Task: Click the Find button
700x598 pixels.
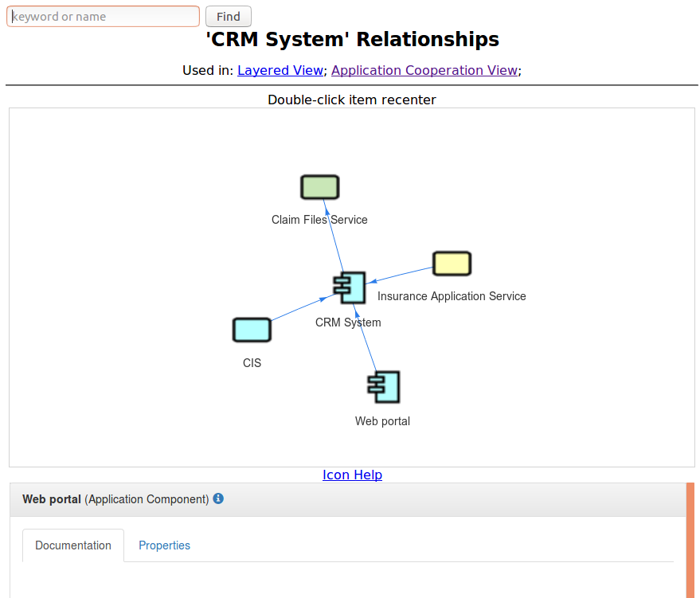Action: [229, 17]
